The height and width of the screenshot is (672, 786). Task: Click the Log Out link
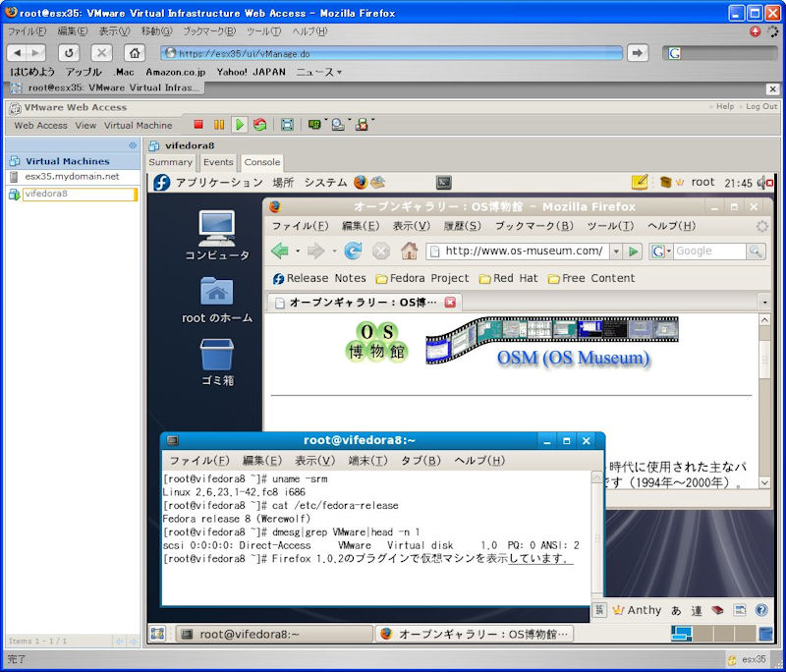(x=761, y=106)
